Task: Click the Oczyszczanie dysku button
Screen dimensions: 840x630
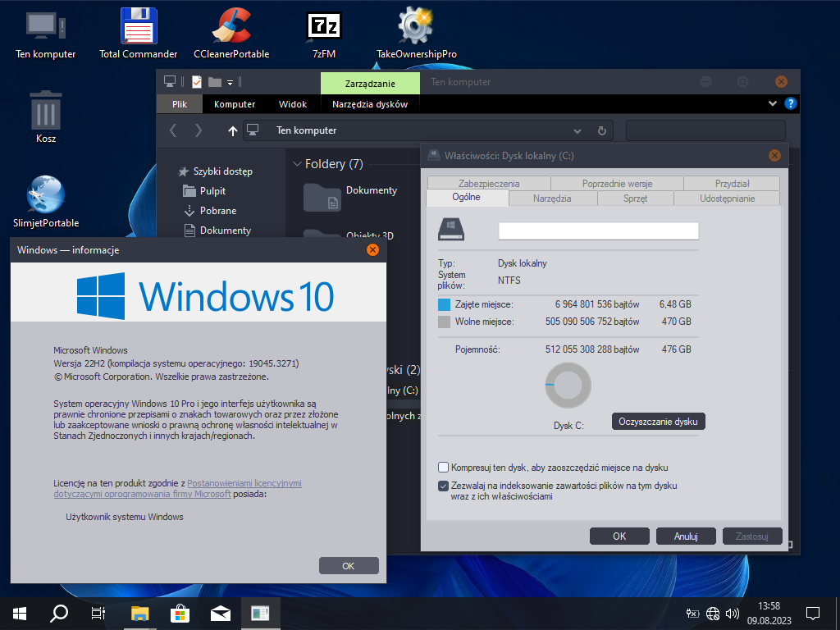Action: pos(658,421)
